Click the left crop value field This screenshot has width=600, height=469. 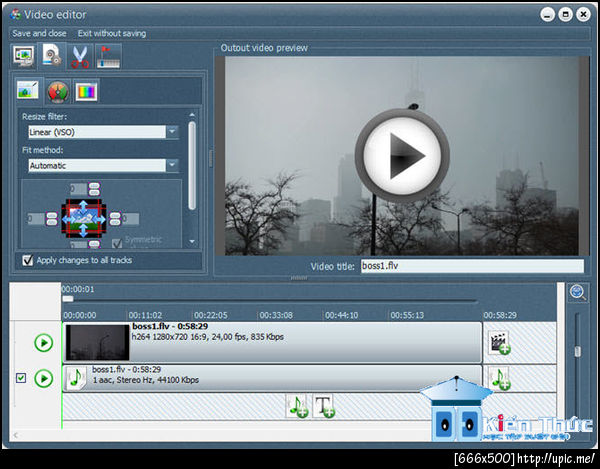point(36,219)
